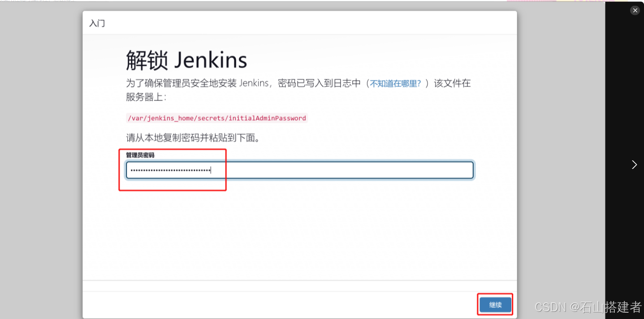Focus the 管理员密码 password field
The height and width of the screenshot is (319, 644).
(299, 170)
